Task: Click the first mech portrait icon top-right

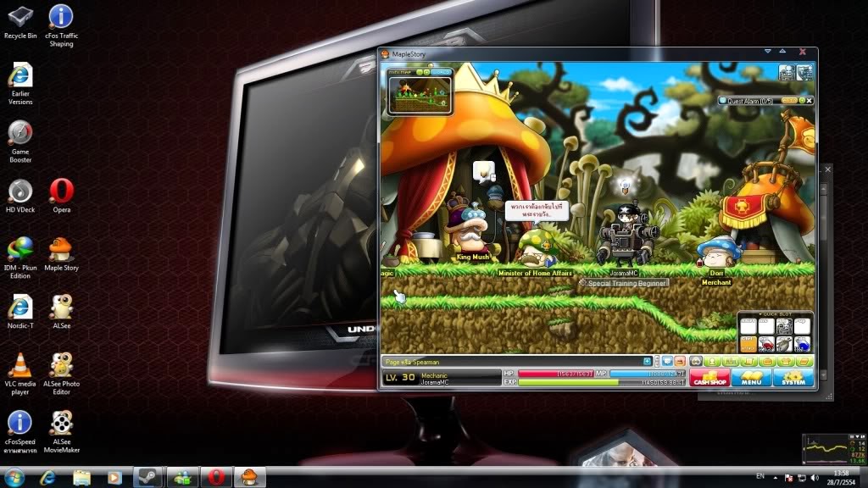Action: (x=787, y=73)
